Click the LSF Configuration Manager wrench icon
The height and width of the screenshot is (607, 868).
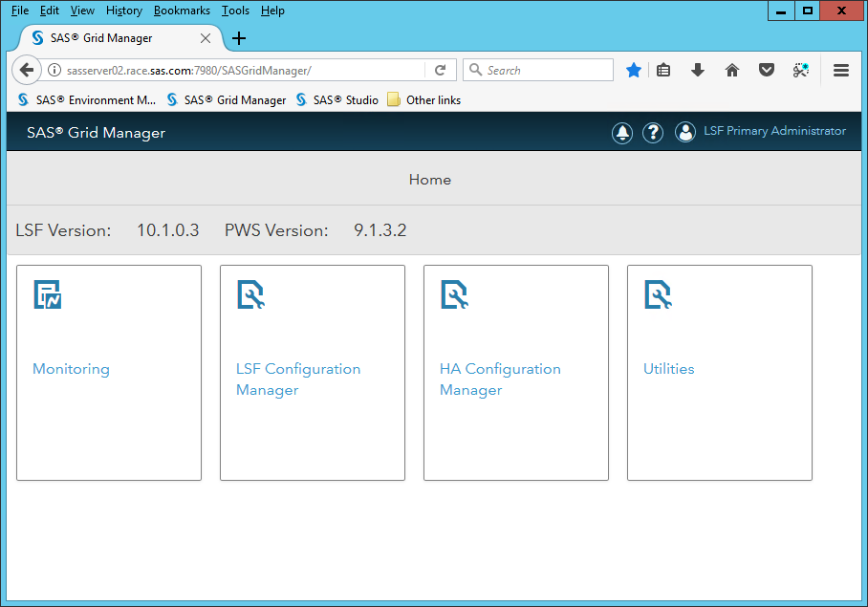(250, 294)
